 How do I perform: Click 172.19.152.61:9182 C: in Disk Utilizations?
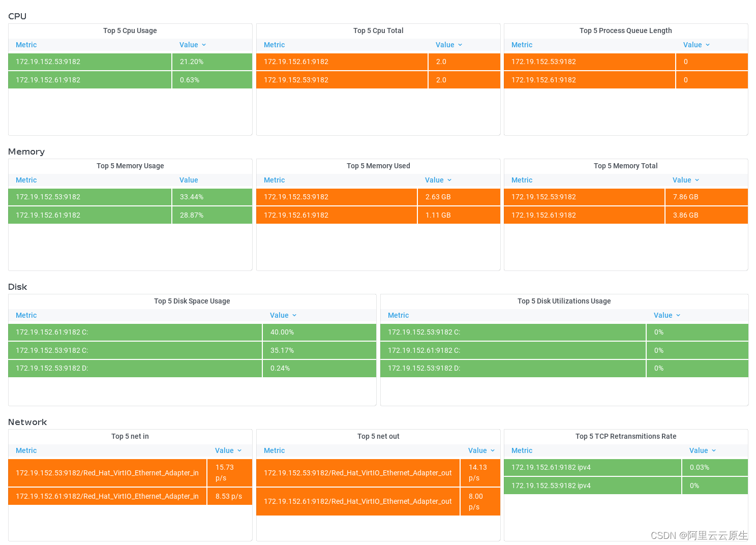point(513,350)
